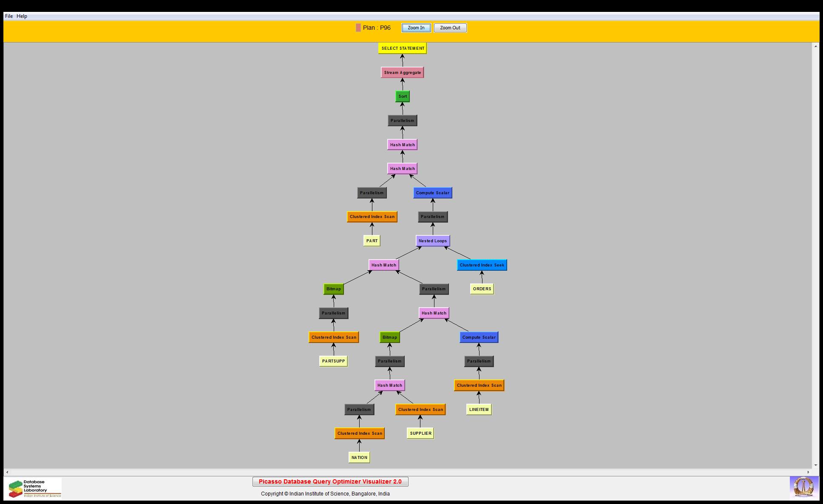Select the Nested Loops node

[x=432, y=241]
